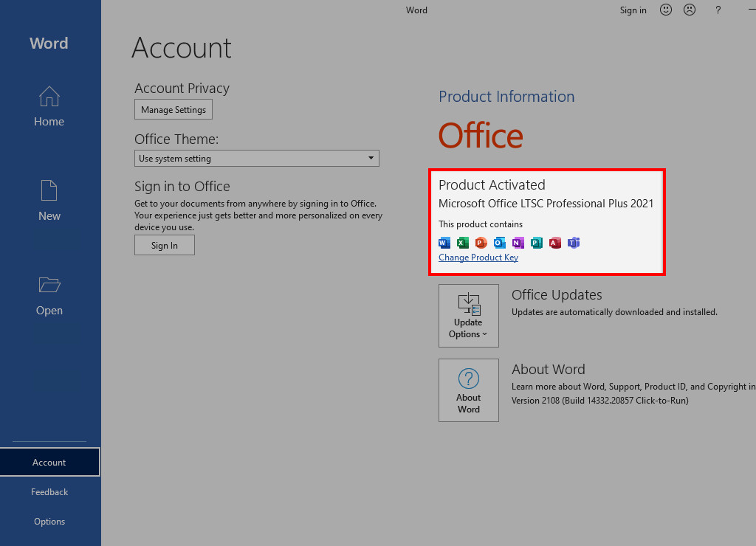Follow the Change Product Key link
756x546 pixels.
tap(478, 258)
